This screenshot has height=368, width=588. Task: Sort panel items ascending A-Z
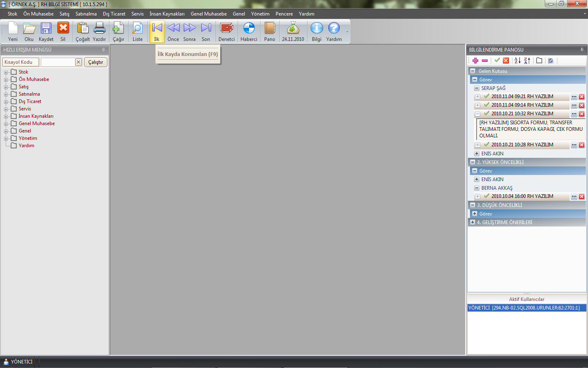(x=517, y=61)
